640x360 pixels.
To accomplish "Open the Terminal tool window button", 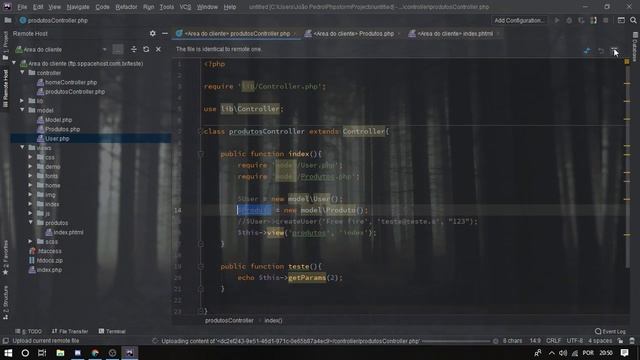I will coord(112,331).
